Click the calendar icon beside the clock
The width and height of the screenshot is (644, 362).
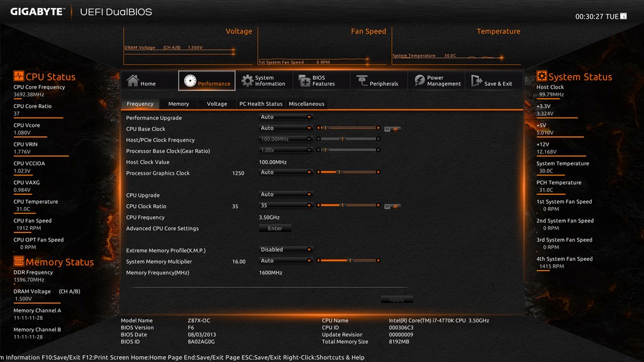[623, 16]
